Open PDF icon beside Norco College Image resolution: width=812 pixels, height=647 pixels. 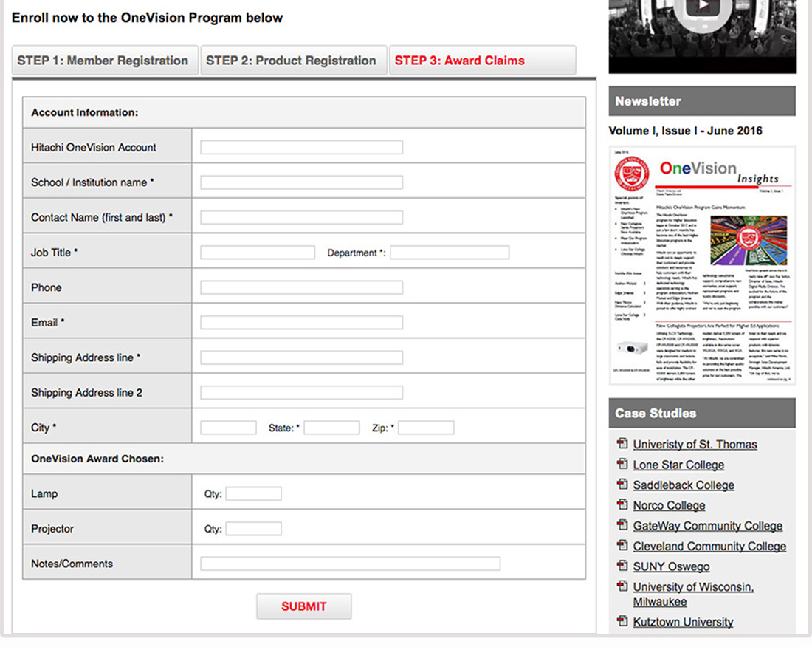pyautogui.click(x=622, y=504)
